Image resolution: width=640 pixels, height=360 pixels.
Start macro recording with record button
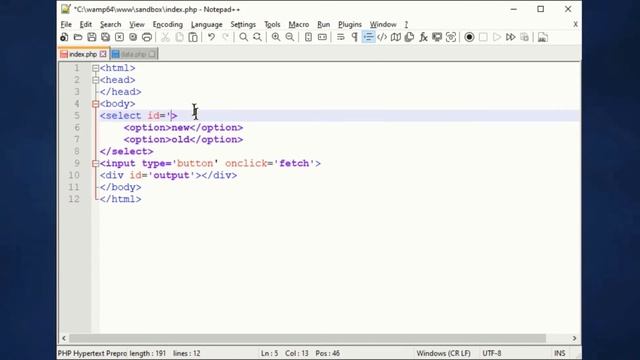coord(469,37)
